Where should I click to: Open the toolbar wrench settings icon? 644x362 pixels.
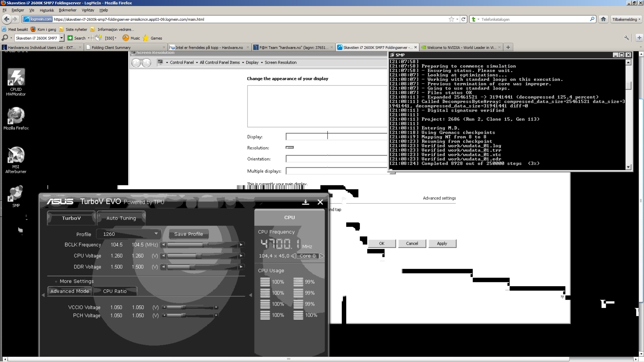pyautogui.click(x=626, y=38)
